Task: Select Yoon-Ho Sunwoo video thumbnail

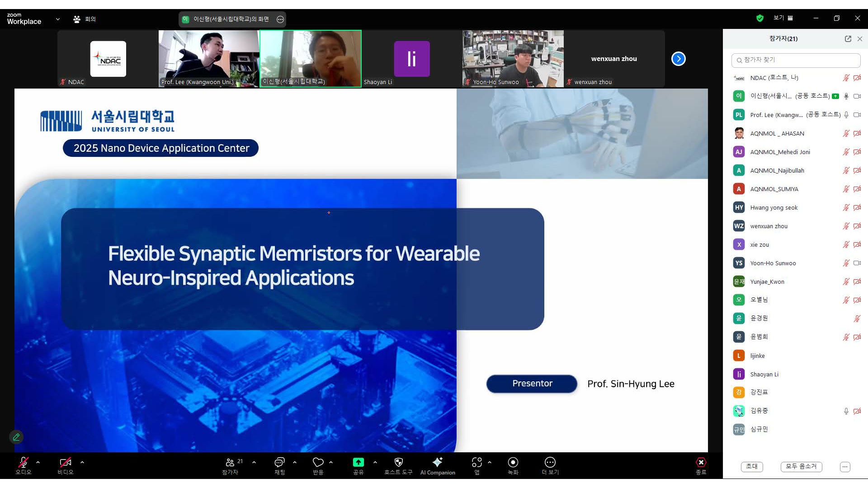Action: [x=513, y=59]
